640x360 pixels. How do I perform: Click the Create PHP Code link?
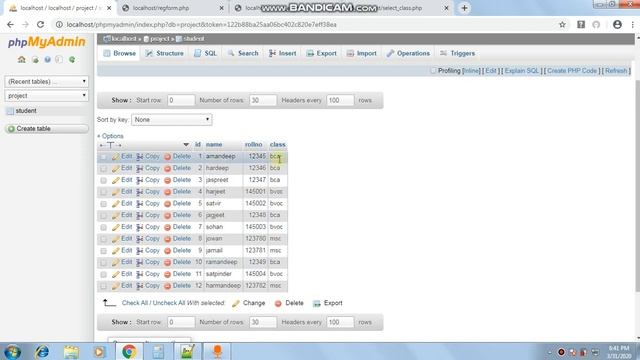coord(572,71)
